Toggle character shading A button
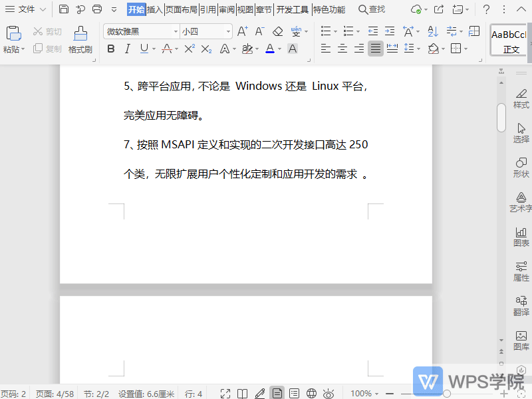 pyautogui.click(x=293, y=49)
